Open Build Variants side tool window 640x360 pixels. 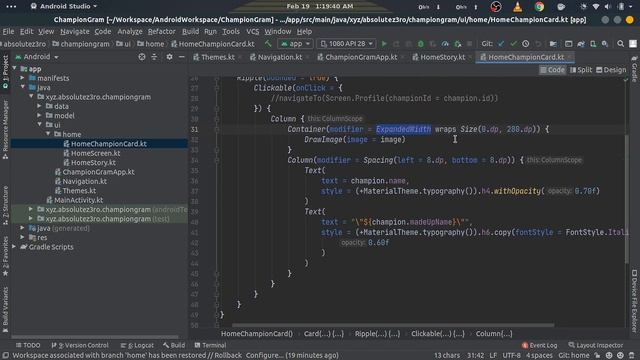tap(5, 309)
